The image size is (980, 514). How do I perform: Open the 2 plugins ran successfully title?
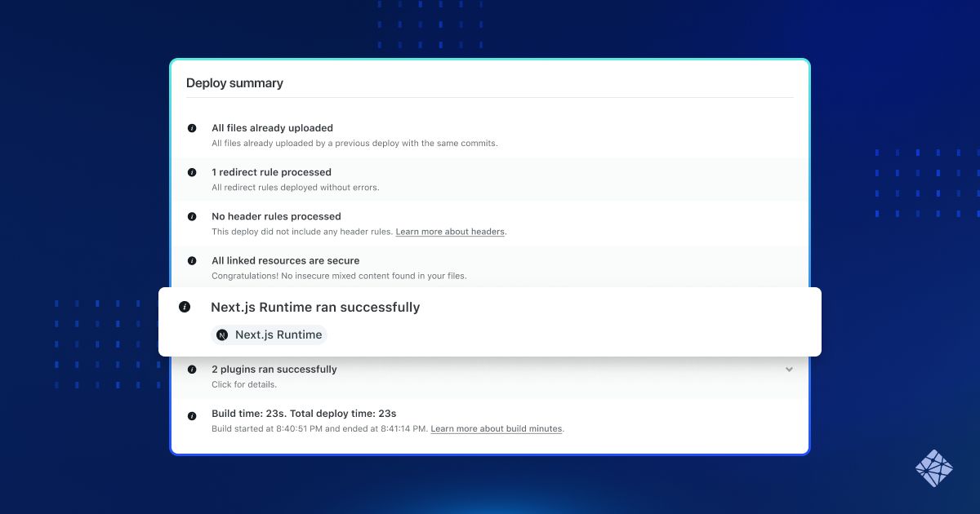click(274, 370)
